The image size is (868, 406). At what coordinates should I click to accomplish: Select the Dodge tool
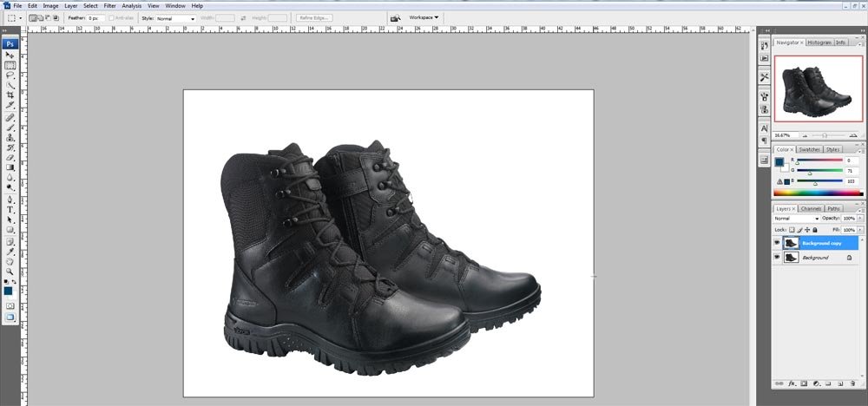click(10, 187)
